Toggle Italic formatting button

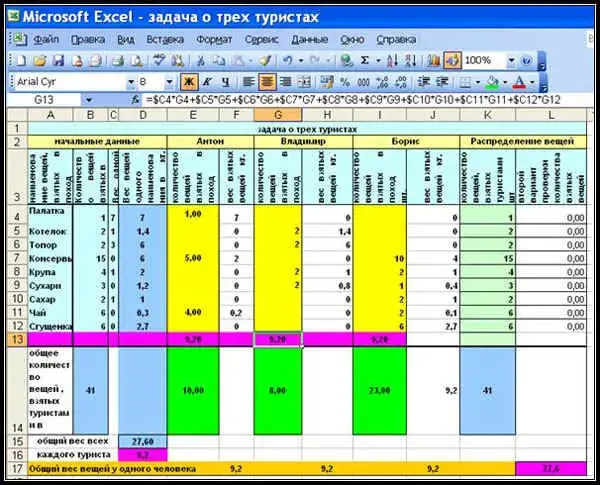207,82
